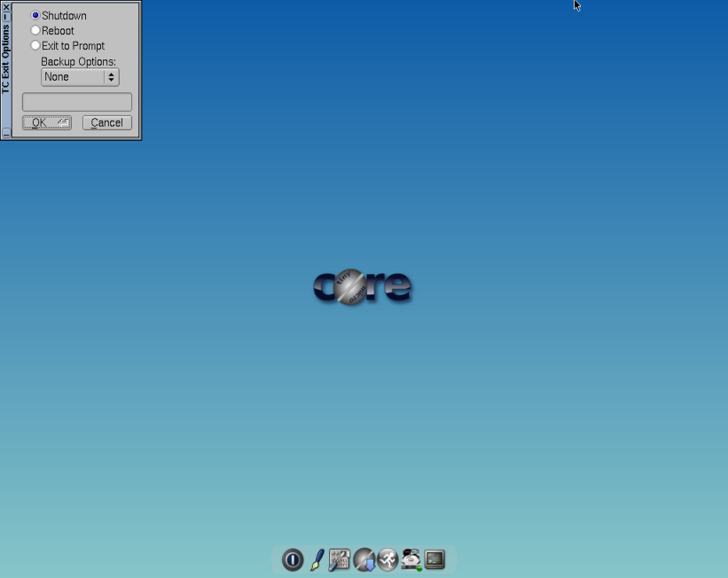Pick the Exit to Prompt option

coord(35,46)
